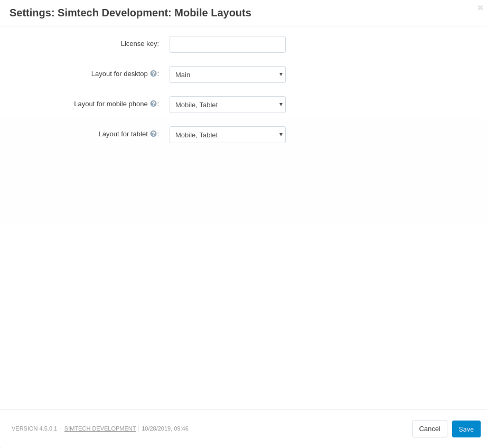Save the Mobile Layouts settings
The width and height of the screenshot is (487, 448).
pos(466,429)
